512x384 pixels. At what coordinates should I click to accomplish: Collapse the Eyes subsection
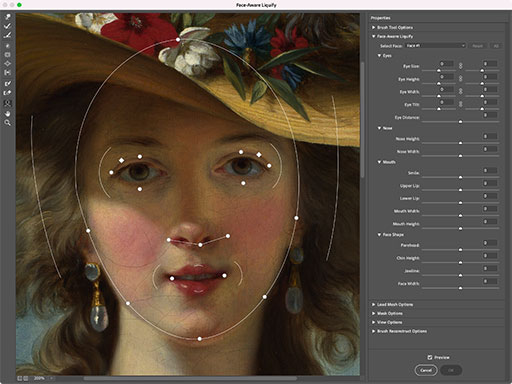[379, 55]
